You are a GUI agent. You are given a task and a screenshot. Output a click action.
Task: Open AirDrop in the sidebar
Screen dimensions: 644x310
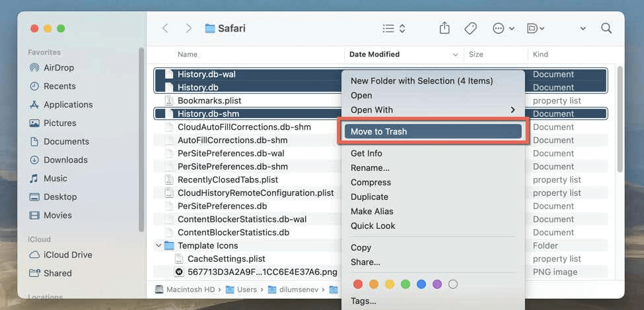click(x=58, y=67)
